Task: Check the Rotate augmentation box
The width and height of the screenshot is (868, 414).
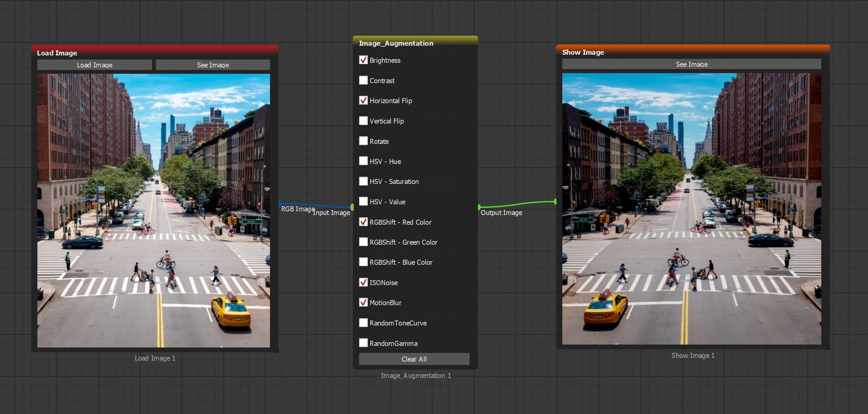Action: point(363,141)
